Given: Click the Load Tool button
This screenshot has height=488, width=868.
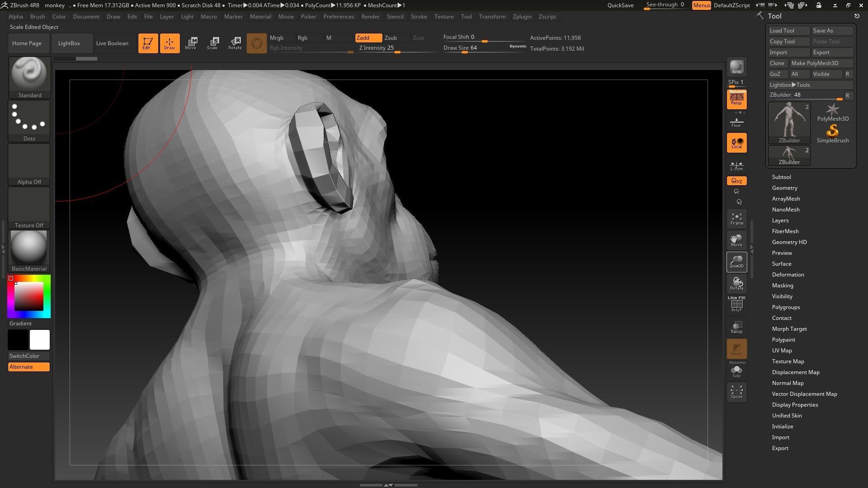Looking at the screenshot, I should pyautogui.click(x=789, y=31).
